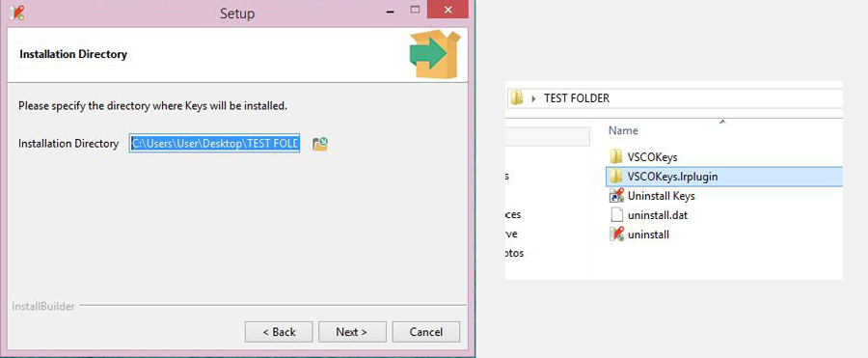This screenshot has height=358, width=868.
Task: Click TEST FOLDER in the address bar
Action: [577, 98]
